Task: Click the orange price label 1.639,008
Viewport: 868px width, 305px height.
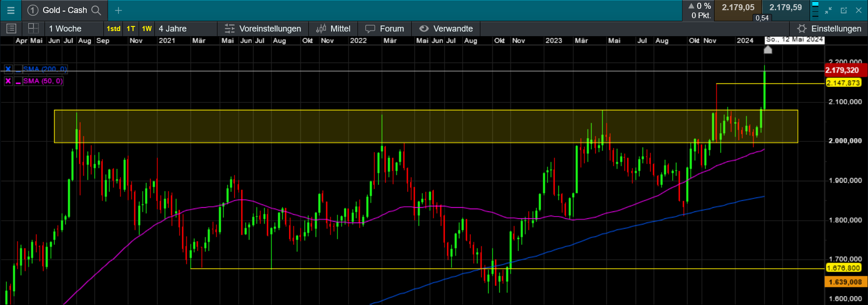Action: tap(845, 282)
